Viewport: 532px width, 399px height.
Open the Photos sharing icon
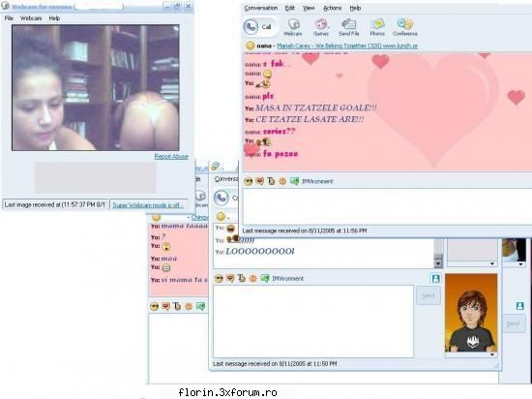pos(377,27)
